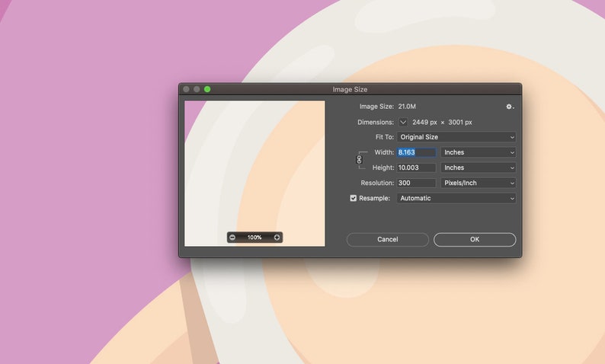Open the Height units Inches dropdown
Image resolution: width=605 pixels, height=364 pixels.
pyautogui.click(x=479, y=168)
